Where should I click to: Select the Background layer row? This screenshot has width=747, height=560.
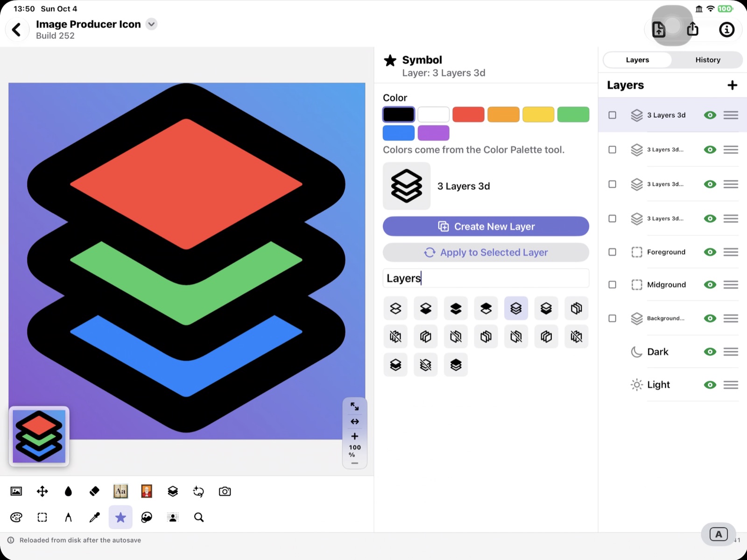coord(672,319)
